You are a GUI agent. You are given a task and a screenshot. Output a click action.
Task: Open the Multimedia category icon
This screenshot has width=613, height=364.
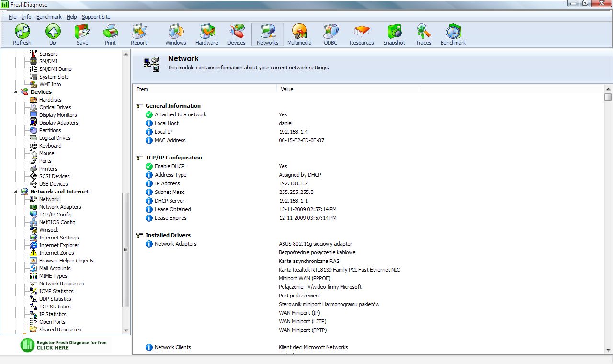[299, 34]
